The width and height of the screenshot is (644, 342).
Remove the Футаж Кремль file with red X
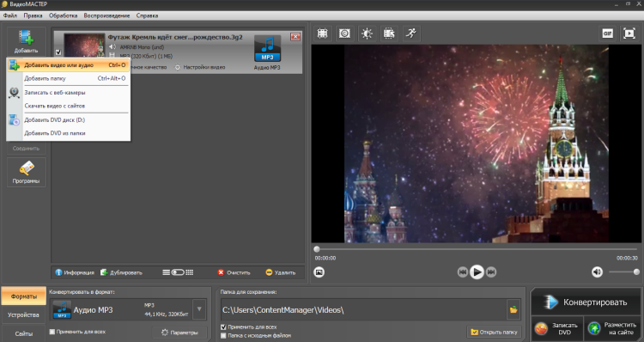[x=295, y=37]
